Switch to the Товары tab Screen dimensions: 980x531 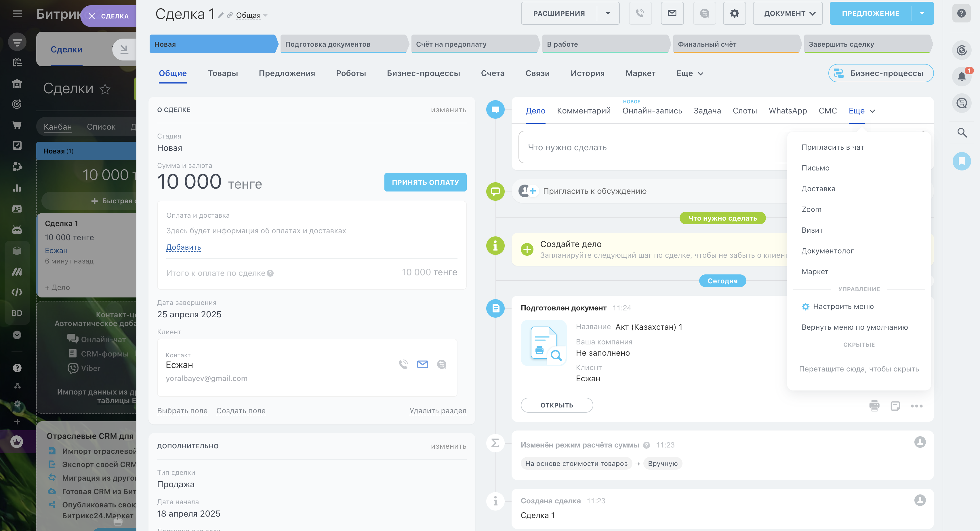point(222,73)
